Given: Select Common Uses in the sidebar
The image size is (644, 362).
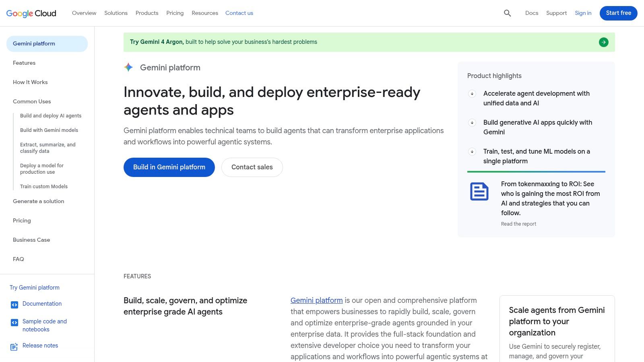Looking at the screenshot, I should [x=32, y=102].
